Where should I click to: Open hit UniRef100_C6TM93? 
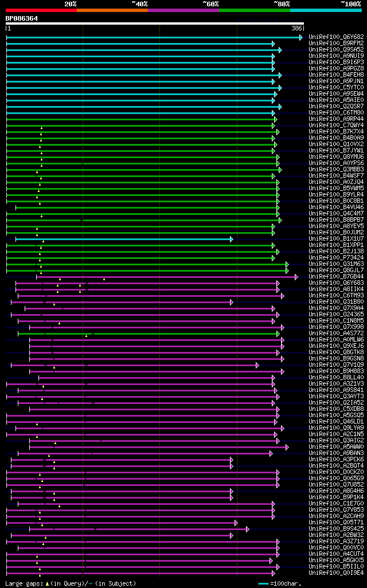(336, 296)
